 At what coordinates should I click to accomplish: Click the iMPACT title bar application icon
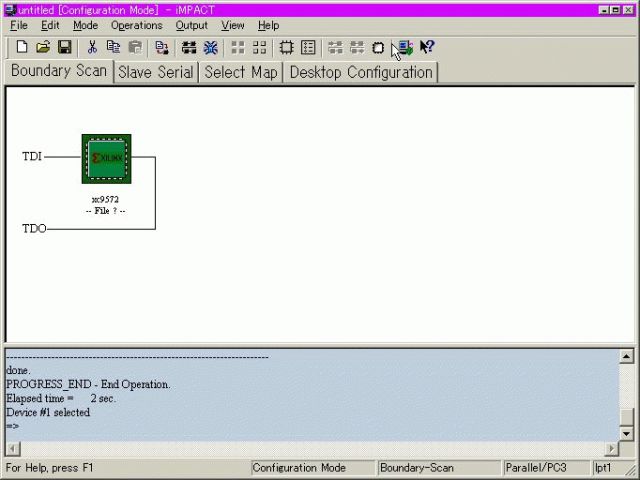(x=11, y=10)
